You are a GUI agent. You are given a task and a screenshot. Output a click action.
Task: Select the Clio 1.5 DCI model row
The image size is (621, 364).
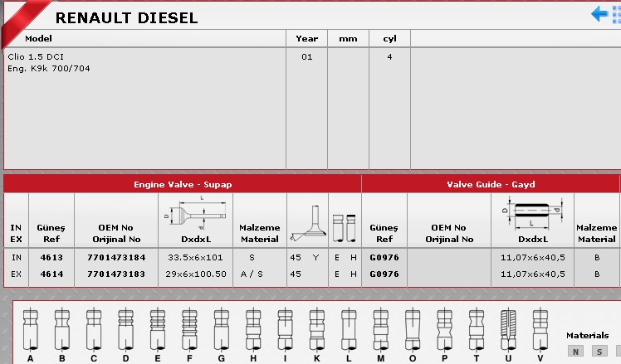pos(37,57)
